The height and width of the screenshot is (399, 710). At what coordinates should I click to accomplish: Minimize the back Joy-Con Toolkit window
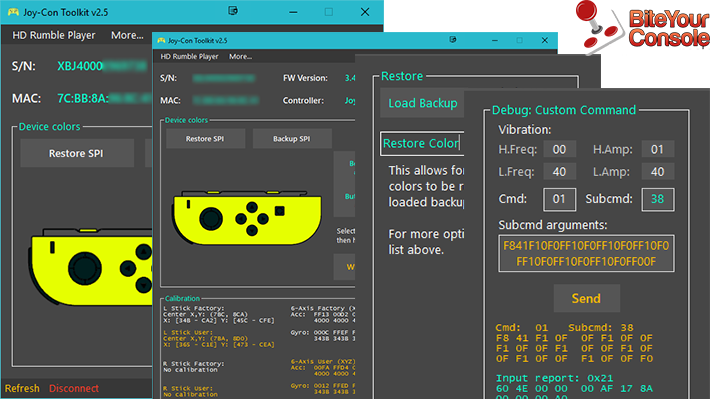click(293, 12)
